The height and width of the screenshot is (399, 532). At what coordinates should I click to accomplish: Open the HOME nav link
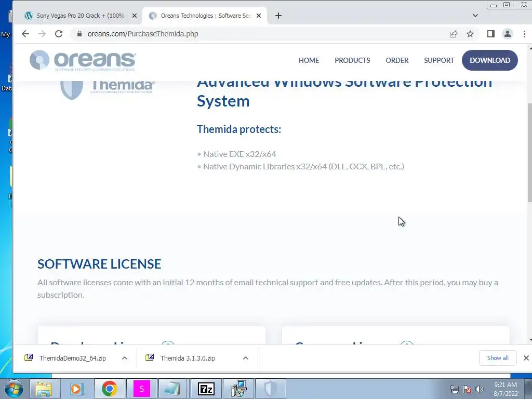point(309,60)
